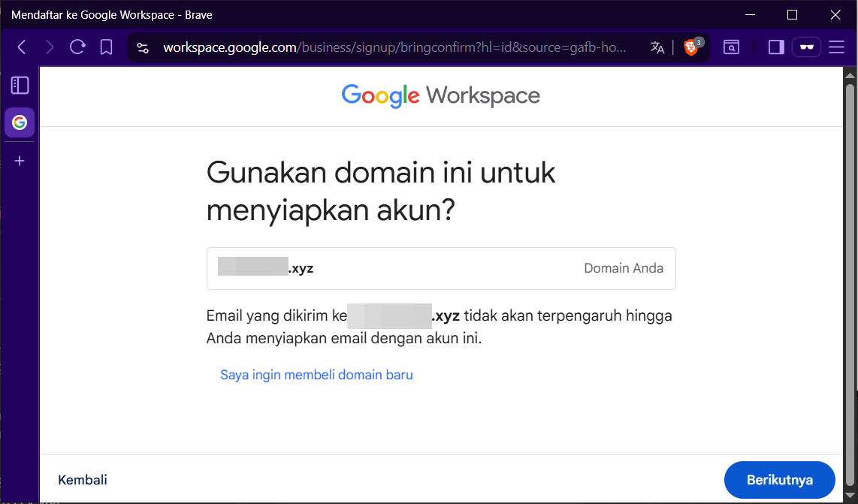Click 'Saya ingin membeli domain baru' link
Image resolution: width=858 pixels, height=504 pixels.
tap(316, 375)
